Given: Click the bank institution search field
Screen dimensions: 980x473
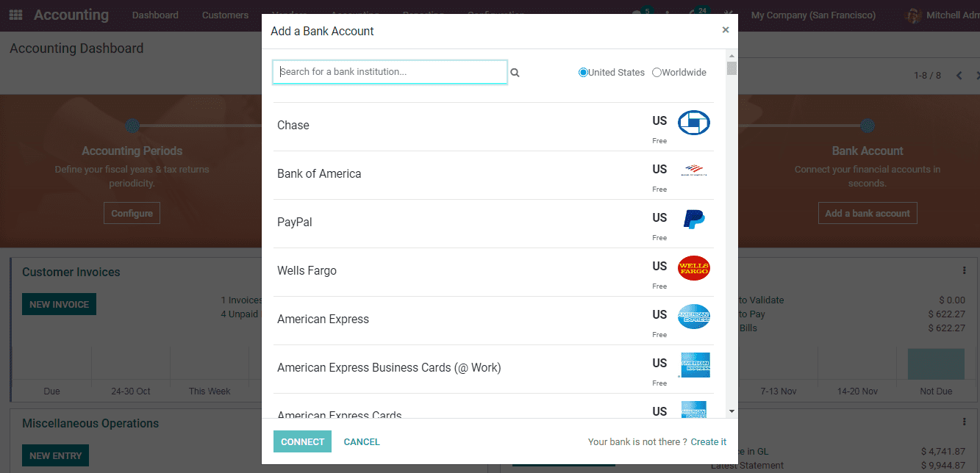Looking at the screenshot, I should tap(390, 72).
